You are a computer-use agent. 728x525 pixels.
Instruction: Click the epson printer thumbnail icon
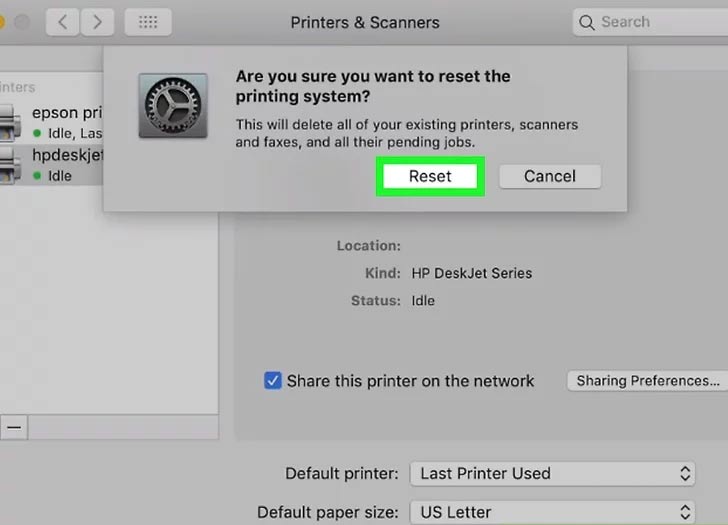click(8, 122)
